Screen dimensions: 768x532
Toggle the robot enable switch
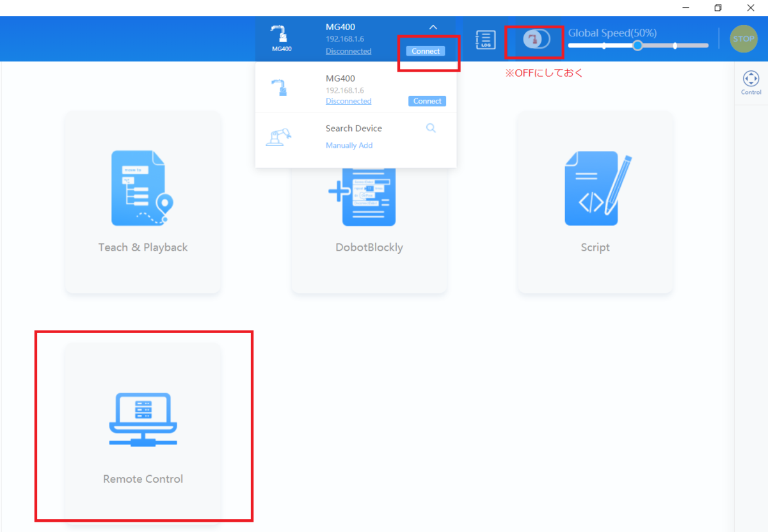536,40
